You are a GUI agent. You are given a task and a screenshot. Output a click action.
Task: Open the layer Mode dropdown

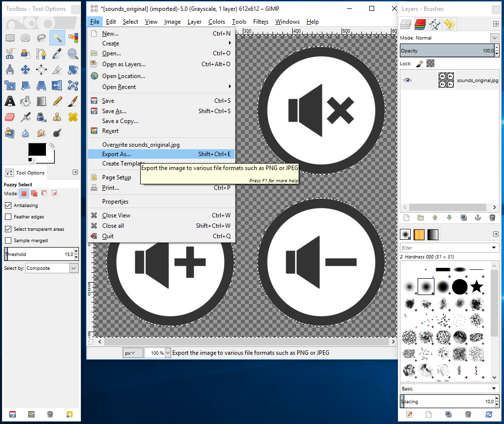point(494,38)
